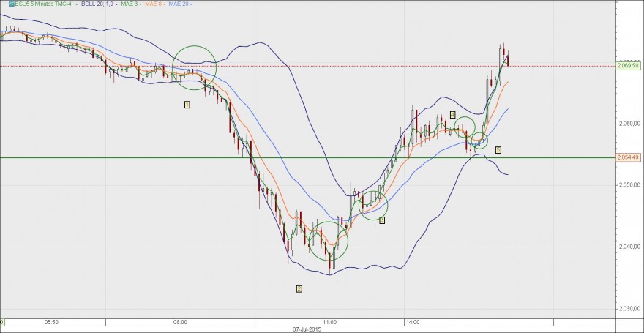Screen dimensions: 644x333
Task: Open the ESU5 5 Minutos TMG-4 dropdown arrow
Action: 76,4
